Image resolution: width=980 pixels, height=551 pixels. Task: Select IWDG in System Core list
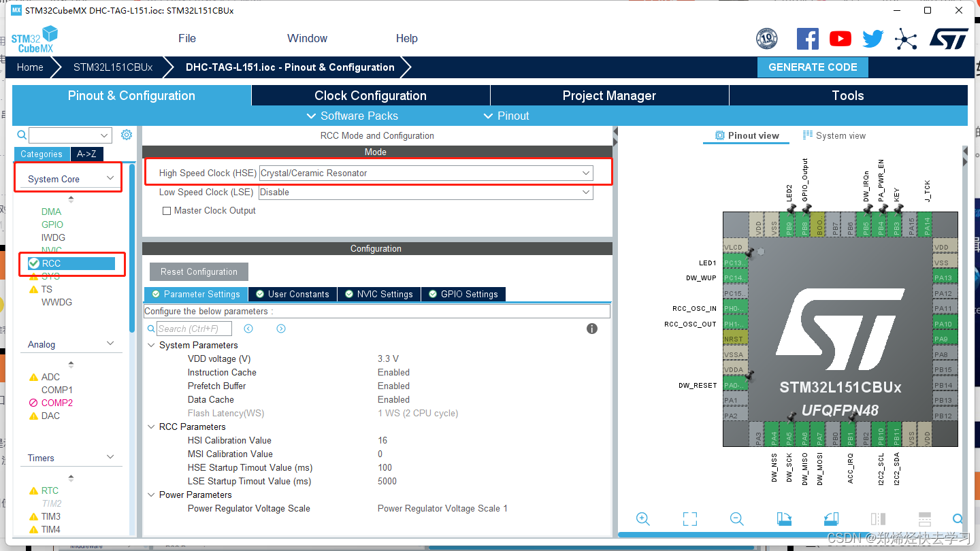54,237
